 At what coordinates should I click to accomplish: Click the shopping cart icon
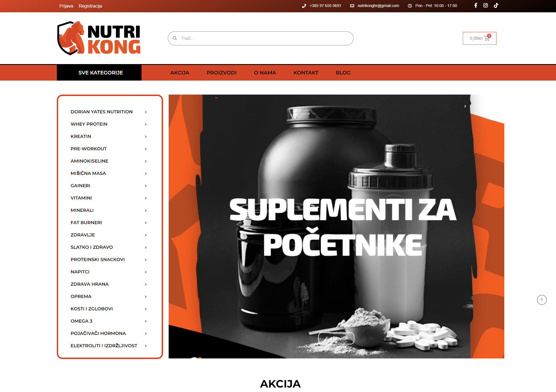pyautogui.click(x=487, y=39)
